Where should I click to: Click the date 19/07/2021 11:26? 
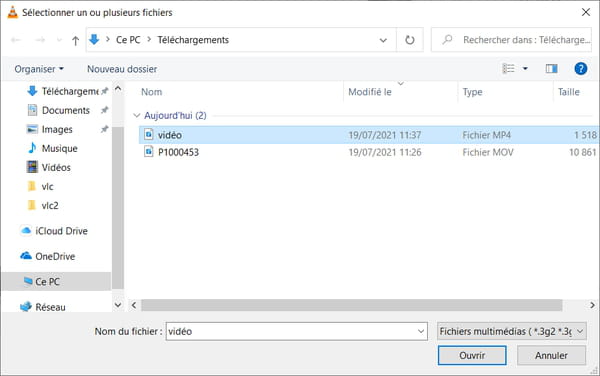tap(385, 152)
